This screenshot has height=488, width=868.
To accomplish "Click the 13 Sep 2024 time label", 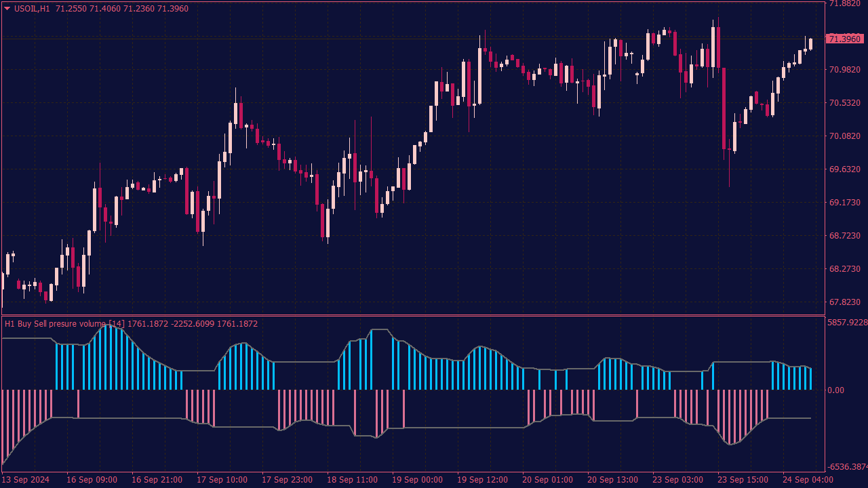I will 26,480.
